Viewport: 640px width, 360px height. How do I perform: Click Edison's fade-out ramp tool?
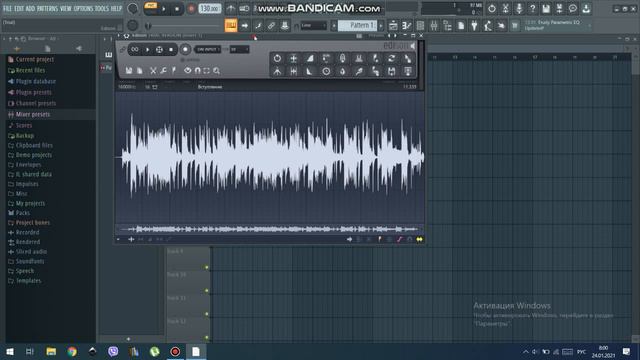pyautogui.click(x=310, y=71)
